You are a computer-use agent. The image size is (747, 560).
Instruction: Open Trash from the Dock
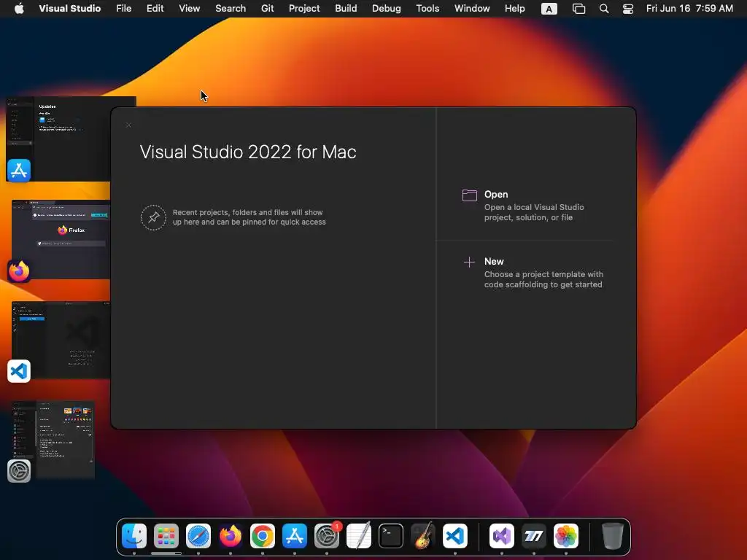click(613, 536)
